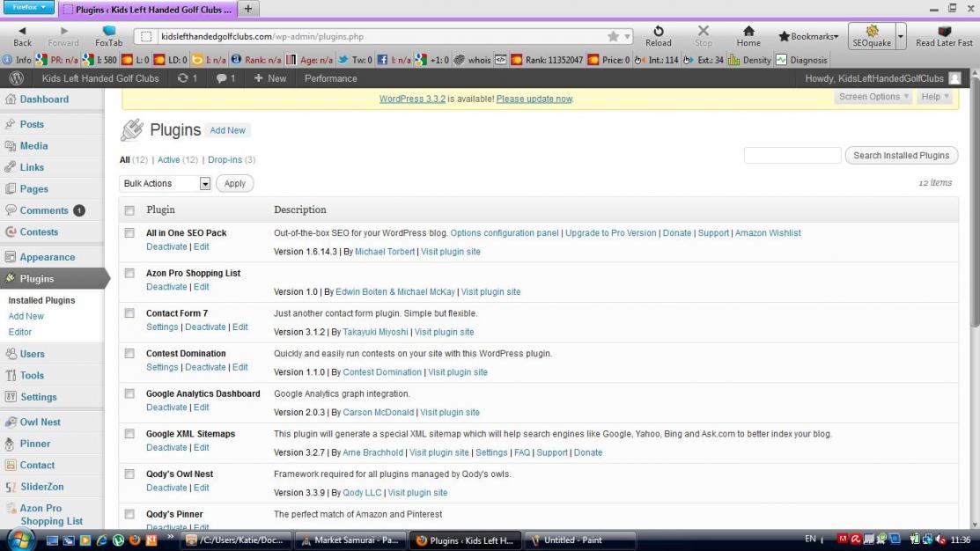Open the FoxTab toolbar icon

[109, 31]
